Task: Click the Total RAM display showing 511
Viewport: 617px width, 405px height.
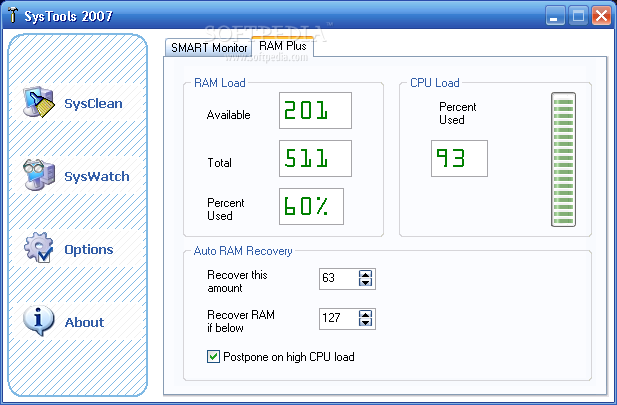Action: [315, 159]
